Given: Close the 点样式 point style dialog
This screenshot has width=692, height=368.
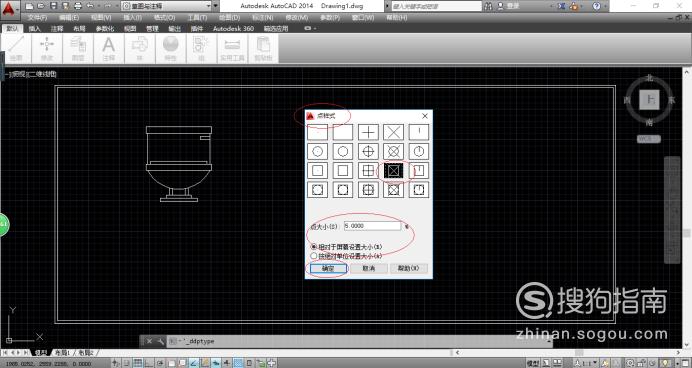Looking at the screenshot, I should tap(425, 116).
